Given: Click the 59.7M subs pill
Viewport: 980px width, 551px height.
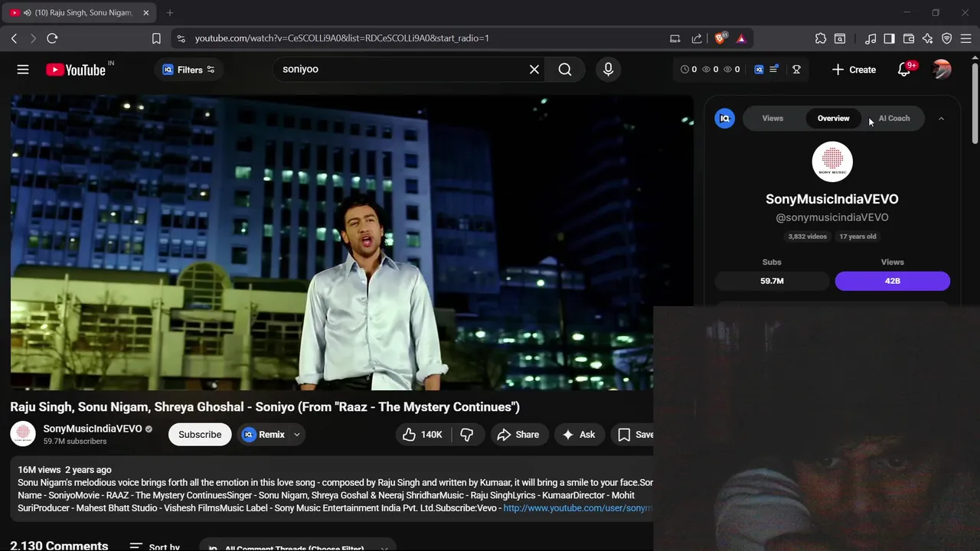Looking at the screenshot, I should click(x=772, y=281).
